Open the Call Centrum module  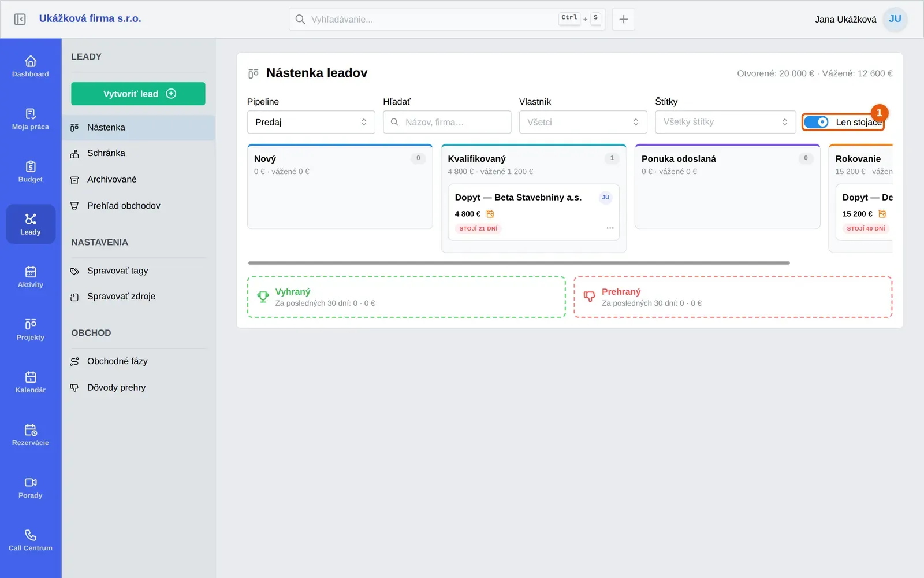31,540
